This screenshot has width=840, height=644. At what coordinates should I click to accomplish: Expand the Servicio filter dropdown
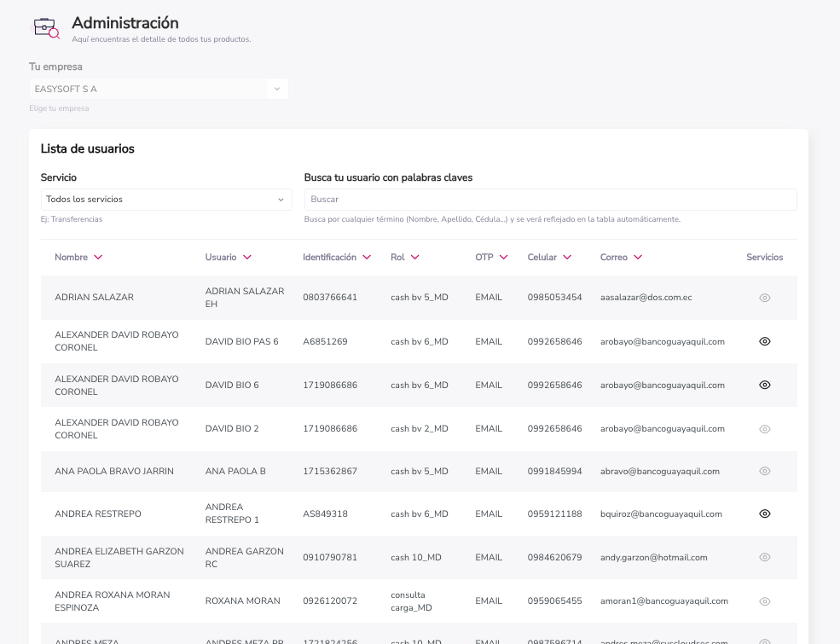pos(166,200)
